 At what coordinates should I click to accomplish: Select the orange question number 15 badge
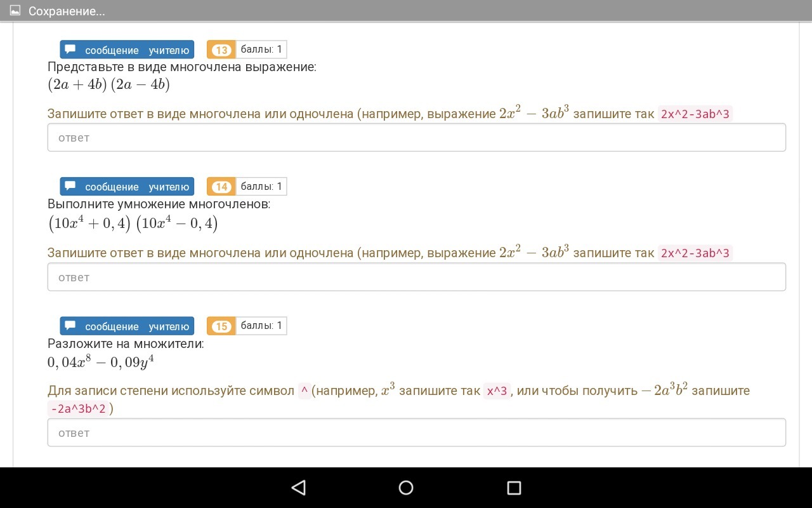point(221,326)
